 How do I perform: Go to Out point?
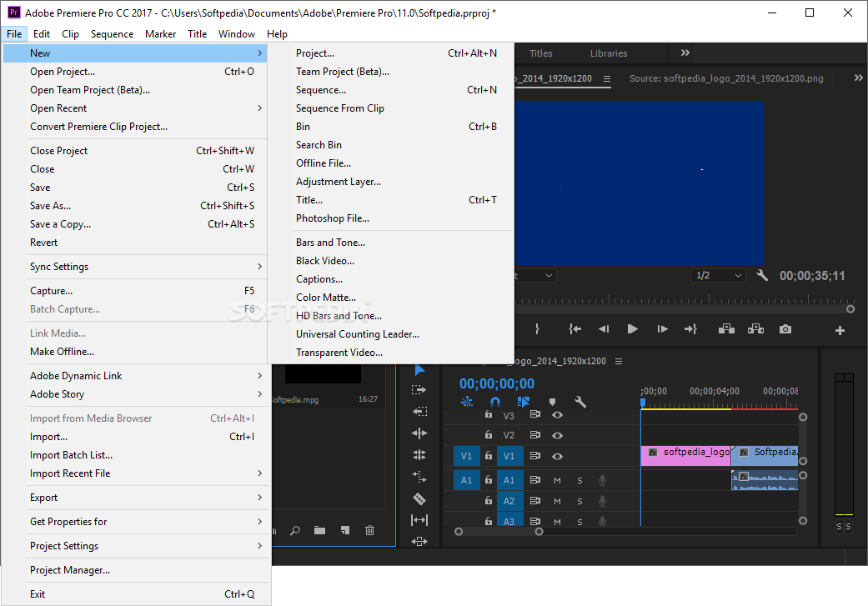pos(691,329)
